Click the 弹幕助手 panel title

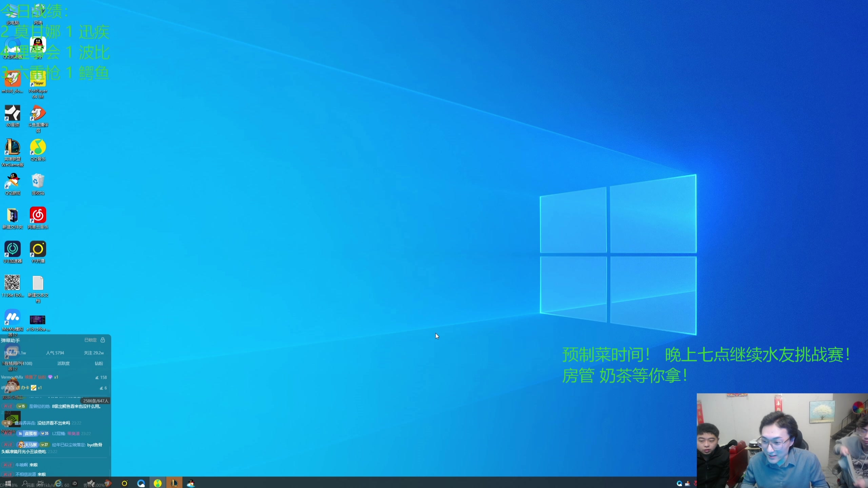pyautogui.click(x=11, y=340)
